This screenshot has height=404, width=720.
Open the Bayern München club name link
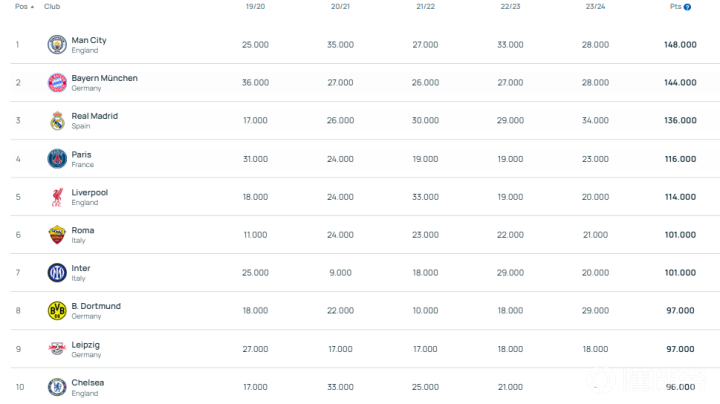pyautogui.click(x=104, y=78)
